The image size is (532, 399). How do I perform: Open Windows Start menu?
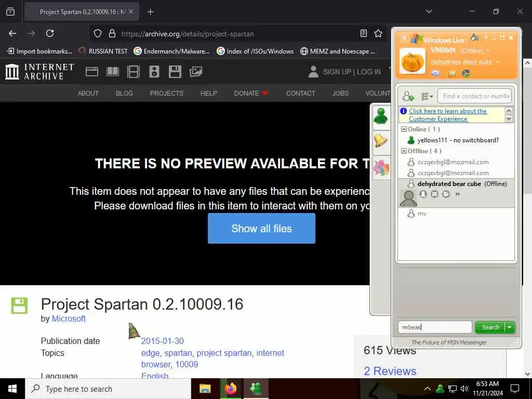[12, 389]
